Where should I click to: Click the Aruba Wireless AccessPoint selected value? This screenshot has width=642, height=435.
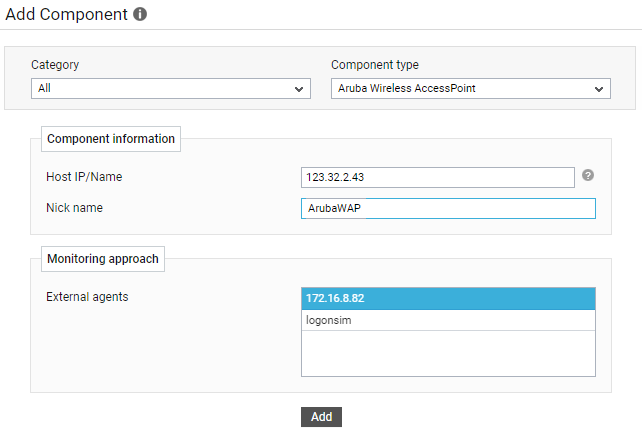point(407,88)
